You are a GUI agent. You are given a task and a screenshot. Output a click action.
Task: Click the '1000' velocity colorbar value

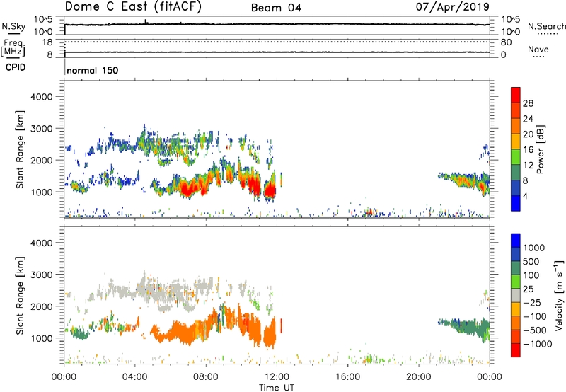click(533, 248)
